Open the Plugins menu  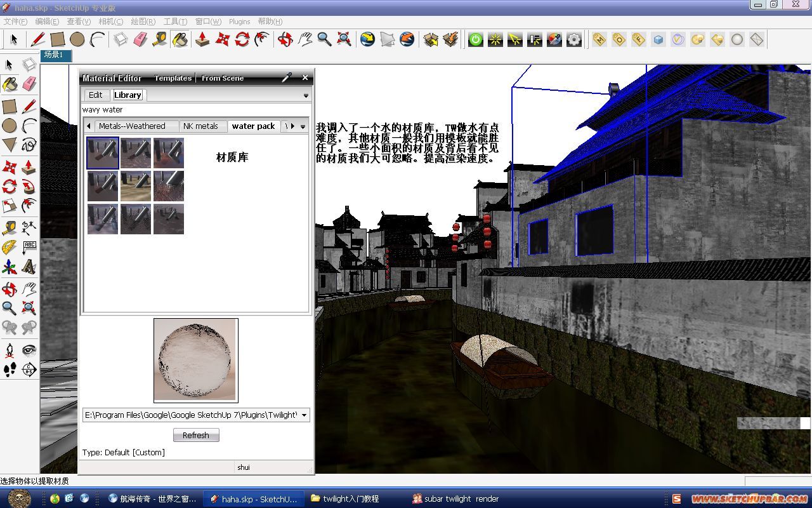tap(240, 22)
